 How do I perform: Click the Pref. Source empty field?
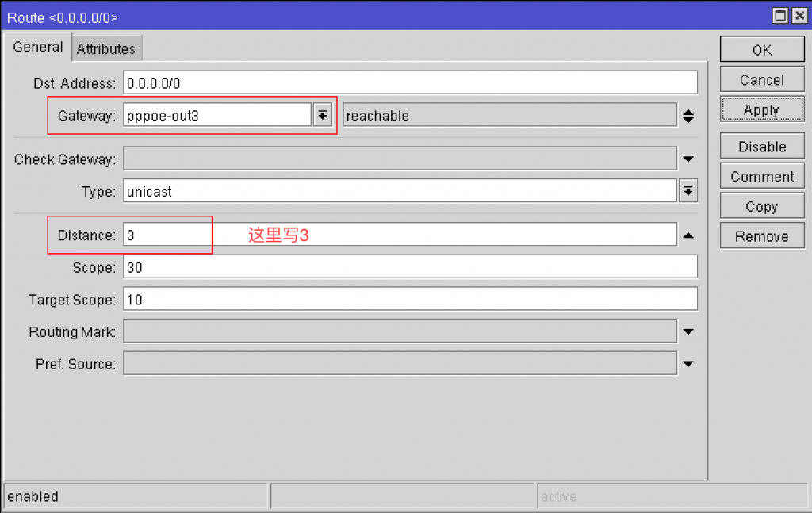point(400,363)
